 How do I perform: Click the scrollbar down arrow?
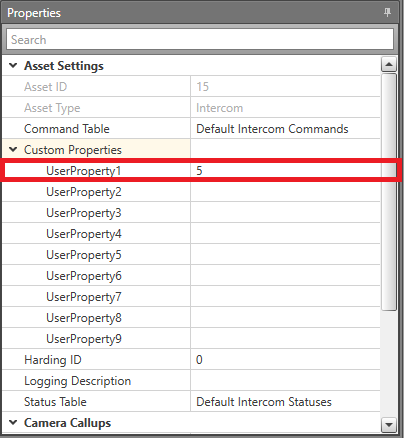pos(389,425)
